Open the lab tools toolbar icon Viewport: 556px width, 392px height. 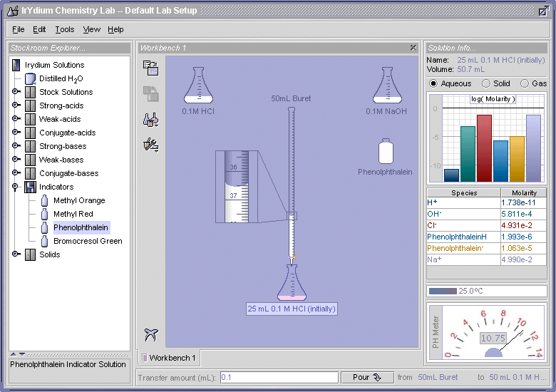tap(150, 145)
